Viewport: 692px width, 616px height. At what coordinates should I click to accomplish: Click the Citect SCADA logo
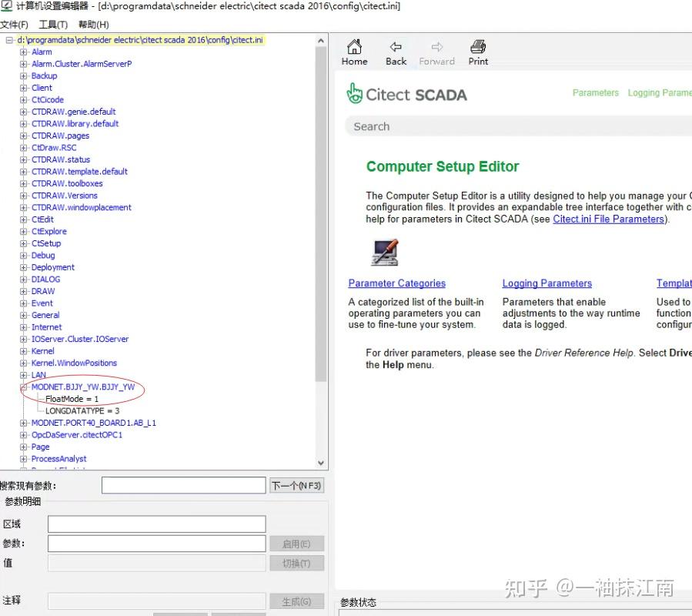[x=406, y=94]
